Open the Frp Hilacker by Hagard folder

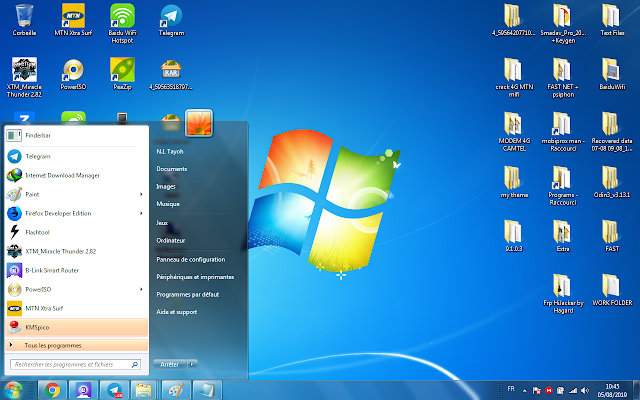coord(563,294)
